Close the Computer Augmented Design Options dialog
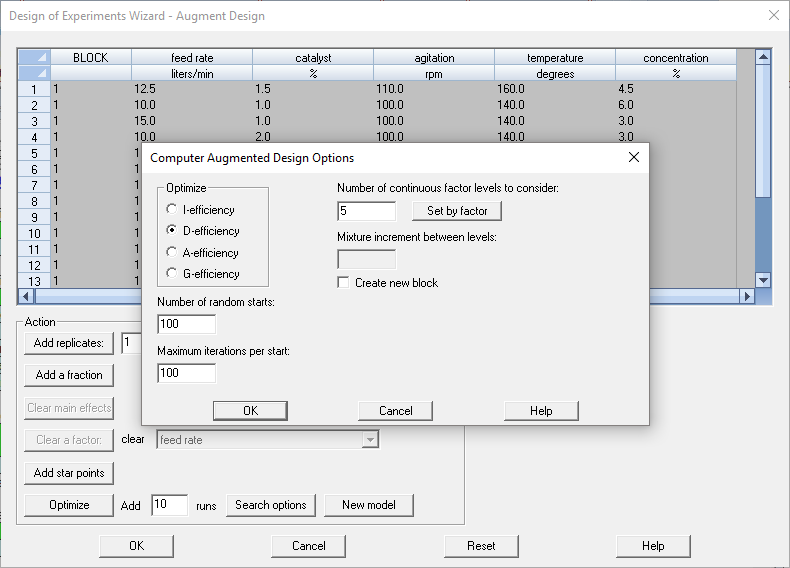Viewport: 790px width, 568px height. point(633,157)
